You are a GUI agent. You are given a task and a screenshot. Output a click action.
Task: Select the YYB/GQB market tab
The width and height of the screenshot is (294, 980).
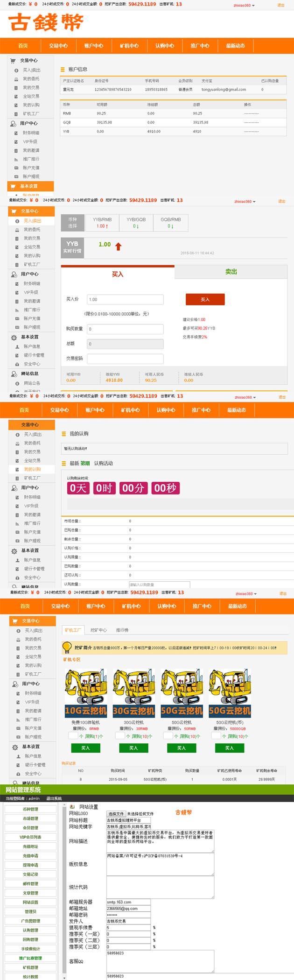point(136,222)
